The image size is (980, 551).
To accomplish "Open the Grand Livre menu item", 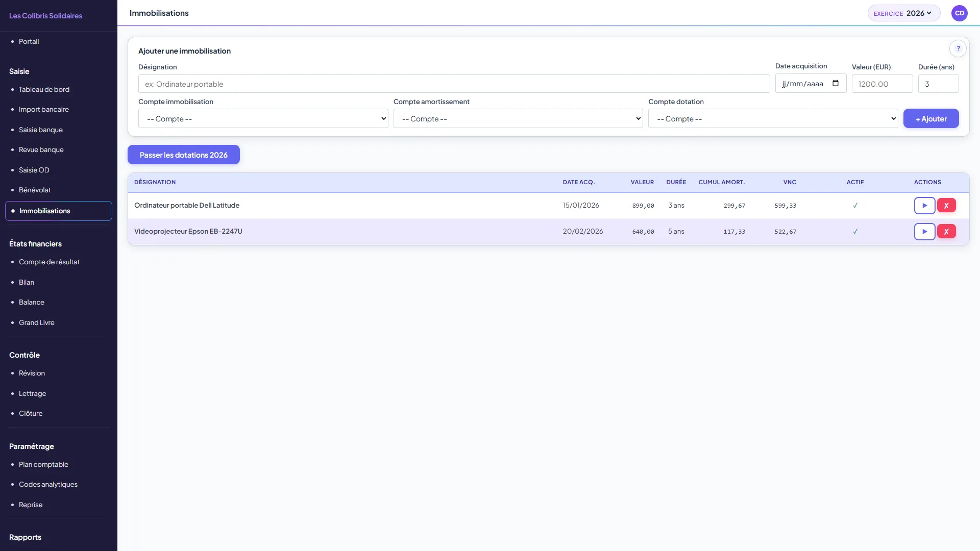I will pos(36,322).
